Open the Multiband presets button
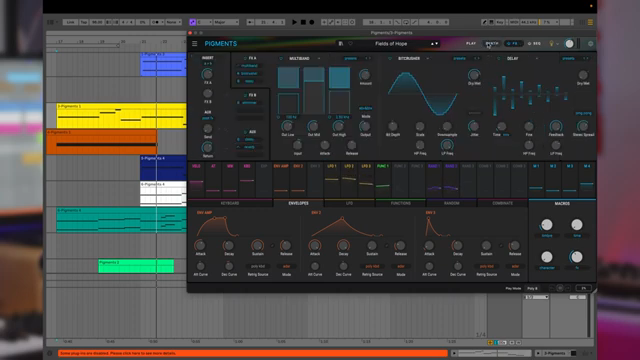 351,58
